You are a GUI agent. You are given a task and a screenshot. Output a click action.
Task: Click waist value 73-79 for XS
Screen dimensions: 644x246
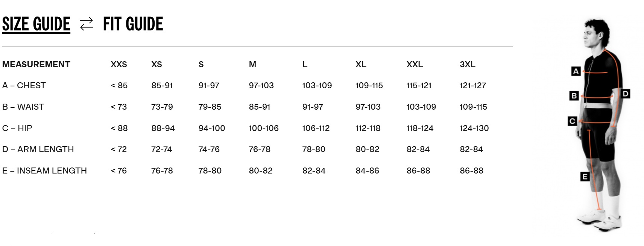(162, 107)
